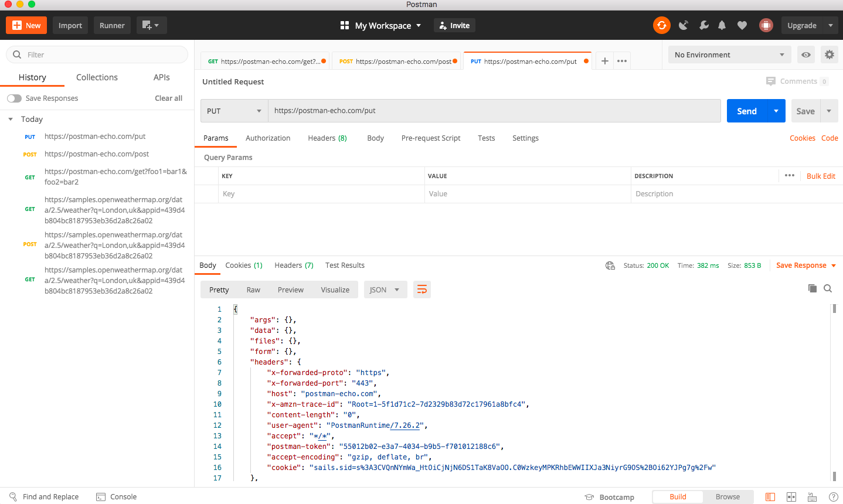Open the environment quick look eye
The height and width of the screenshot is (504, 843).
coord(806,55)
